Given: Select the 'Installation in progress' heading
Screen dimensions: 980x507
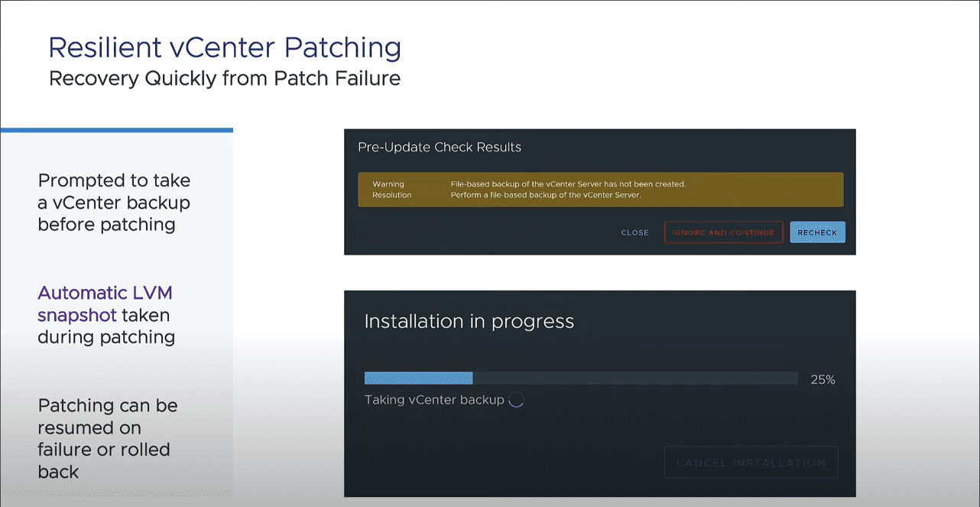Looking at the screenshot, I should tap(469, 321).
